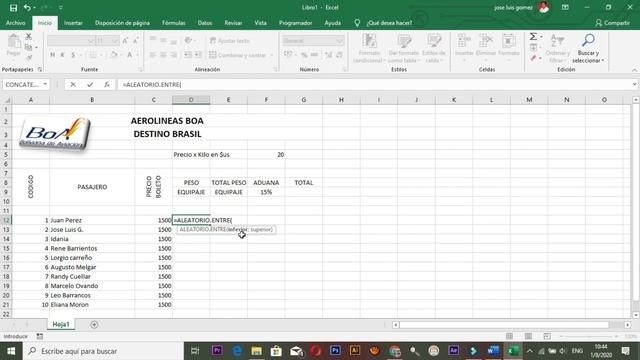Open Insert Function with the fx icon
The image size is (640, 360).
pos(107,84)
